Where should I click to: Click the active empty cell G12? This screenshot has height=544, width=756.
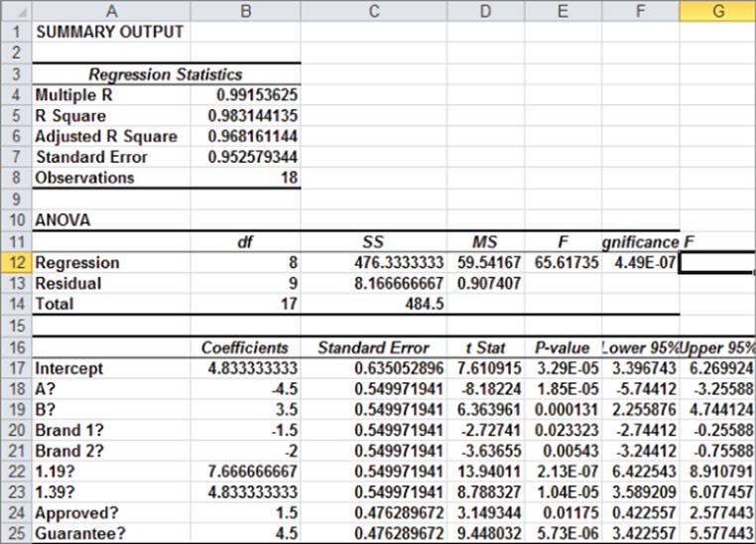(x=717, y=262)
